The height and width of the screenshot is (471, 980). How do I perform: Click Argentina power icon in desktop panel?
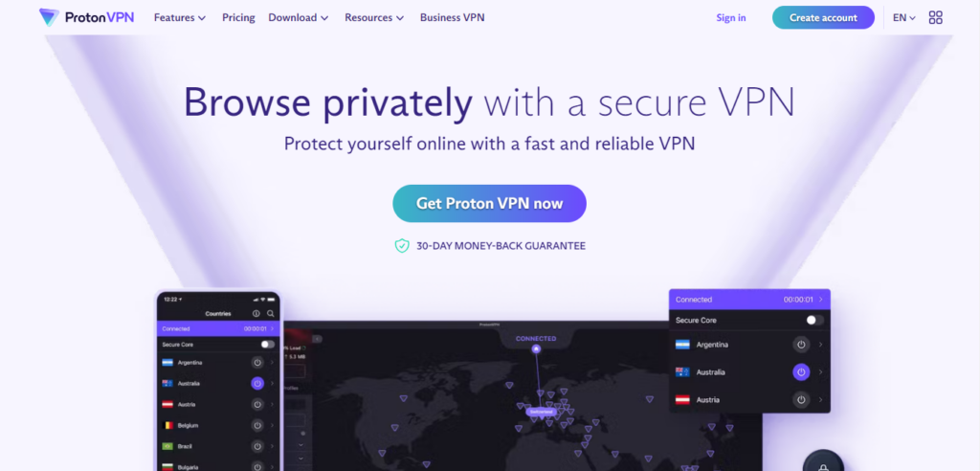(801, 345)
